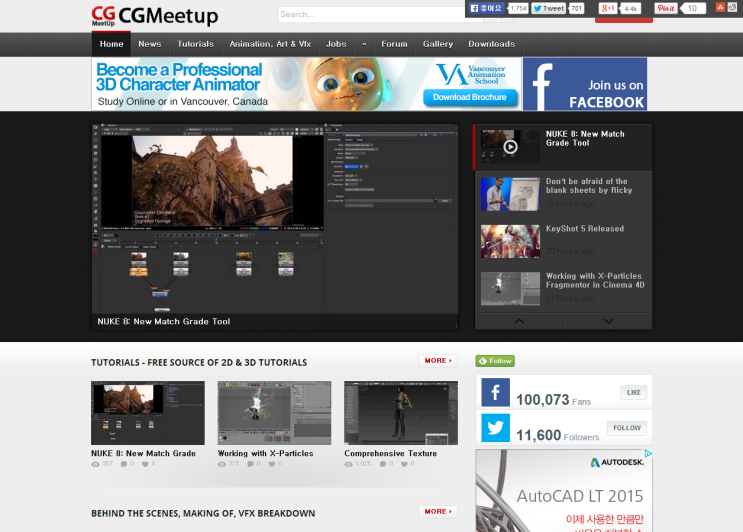Click the green Feedly Follow badge
Viewport: 743px width, 532px height.
pos(495,361)
